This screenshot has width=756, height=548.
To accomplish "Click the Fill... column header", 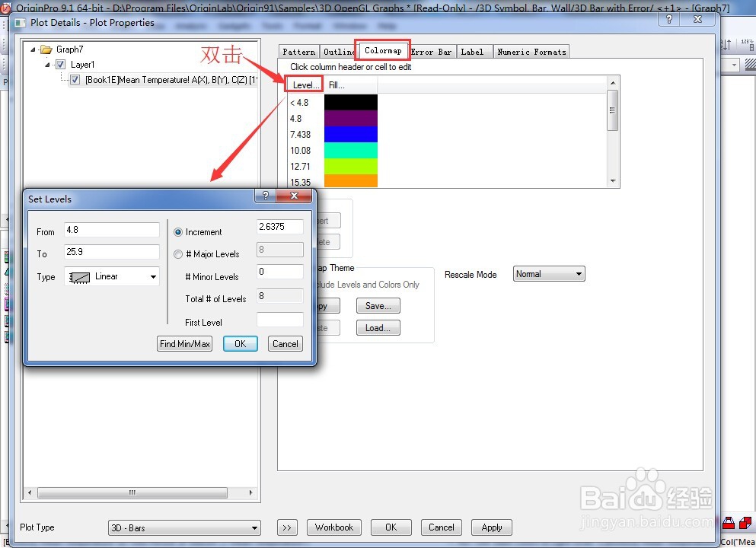I will [x=350, y=85].
